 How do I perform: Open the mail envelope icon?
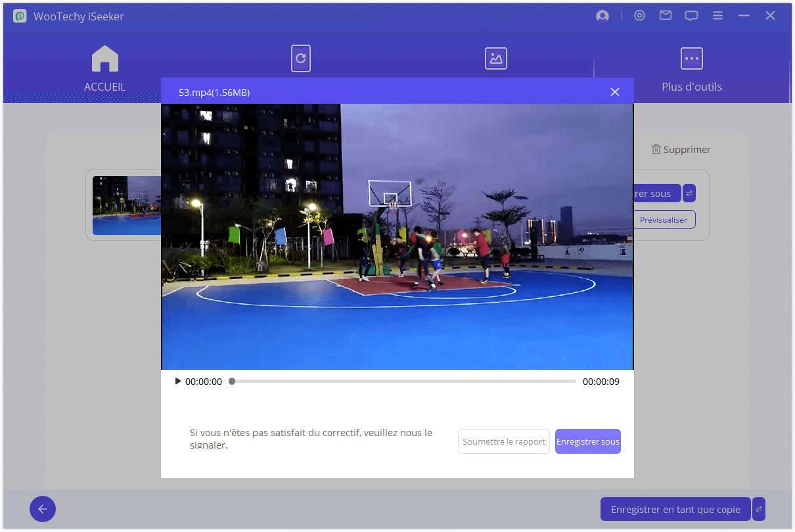[666, 16]
